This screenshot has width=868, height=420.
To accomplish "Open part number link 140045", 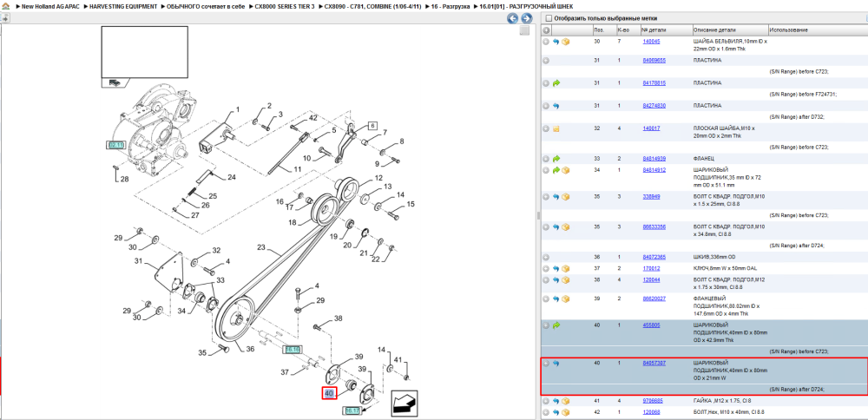I will (x=652, y=41).
